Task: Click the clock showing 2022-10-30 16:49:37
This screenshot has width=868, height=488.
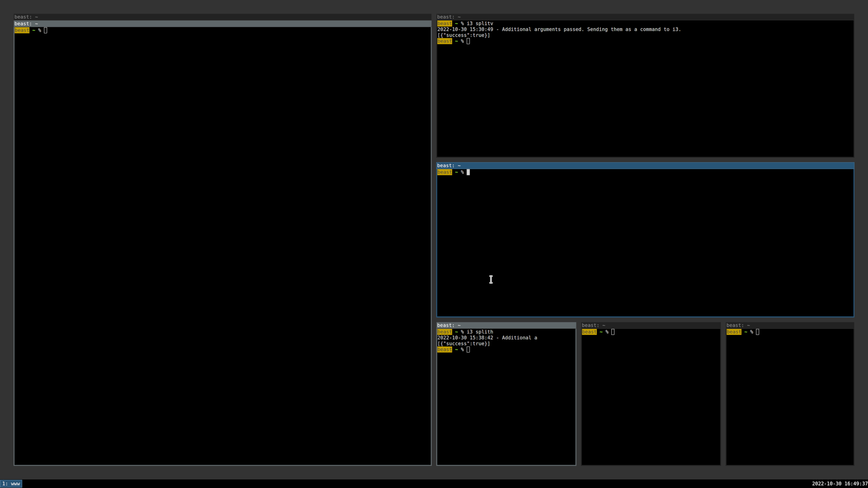Action: (x=839, y=483)
